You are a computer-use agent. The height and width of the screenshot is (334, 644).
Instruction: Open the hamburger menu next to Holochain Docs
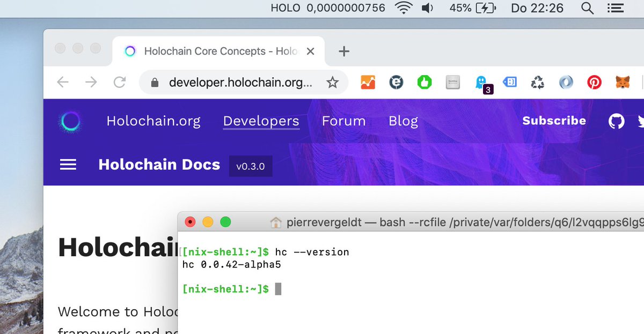tap(68, 165)
